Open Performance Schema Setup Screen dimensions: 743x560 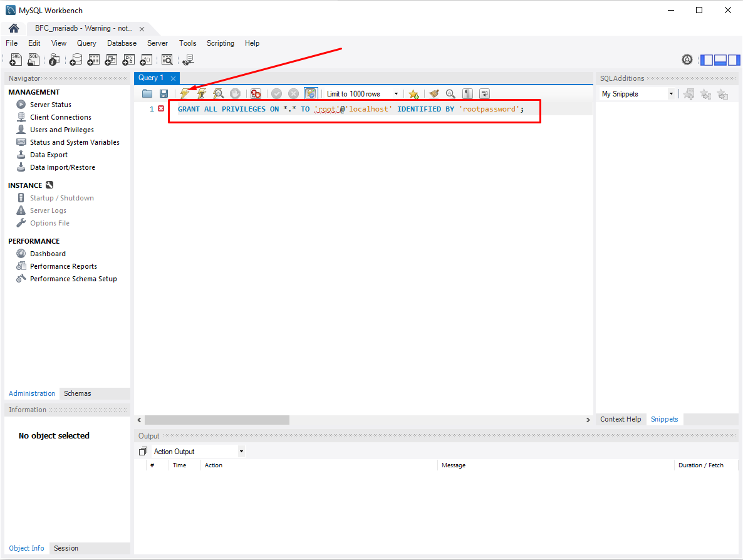(73, 279)
